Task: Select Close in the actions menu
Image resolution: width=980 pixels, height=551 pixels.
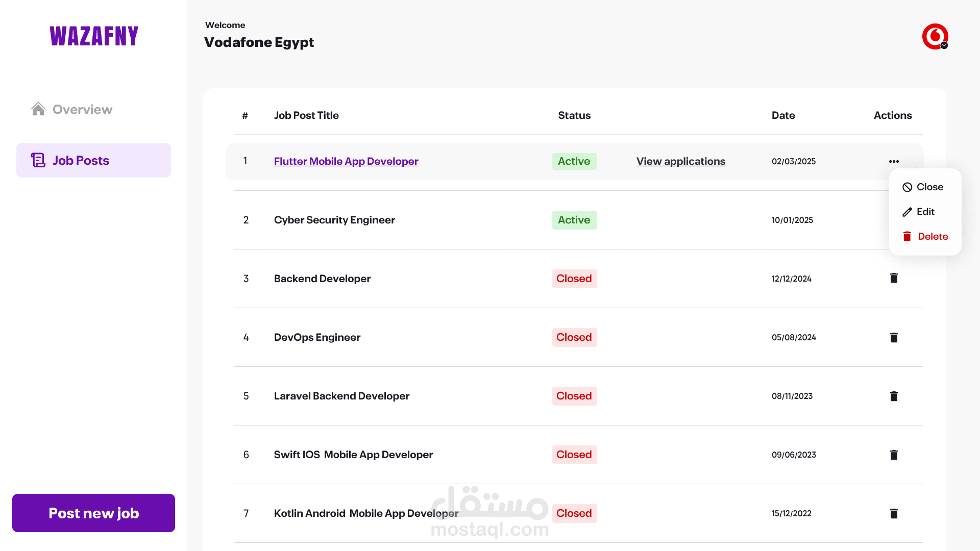Action: tap(923, 187)
